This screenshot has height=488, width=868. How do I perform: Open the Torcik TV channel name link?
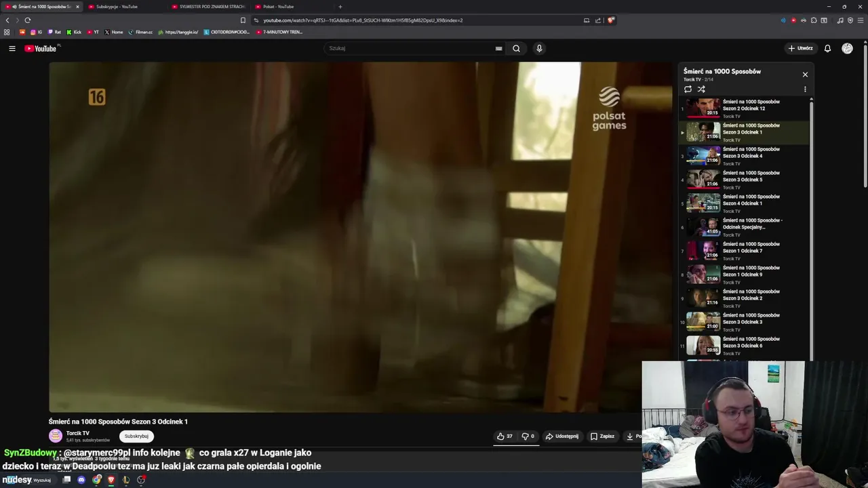click(x=78, y=433)
